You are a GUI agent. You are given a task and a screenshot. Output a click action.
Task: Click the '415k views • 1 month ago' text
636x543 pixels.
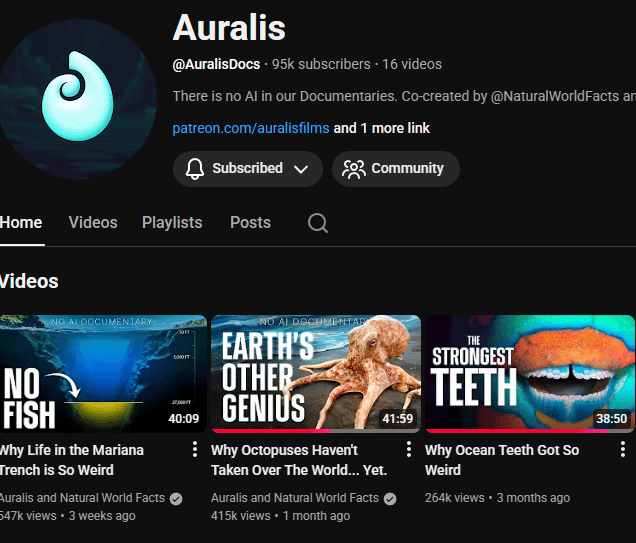(x=280, y=516)
